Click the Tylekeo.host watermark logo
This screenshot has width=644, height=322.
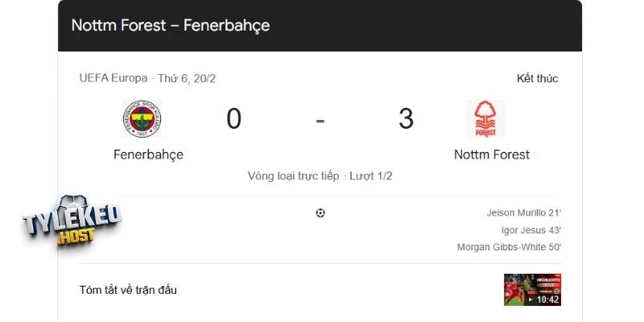pos(72,221)
